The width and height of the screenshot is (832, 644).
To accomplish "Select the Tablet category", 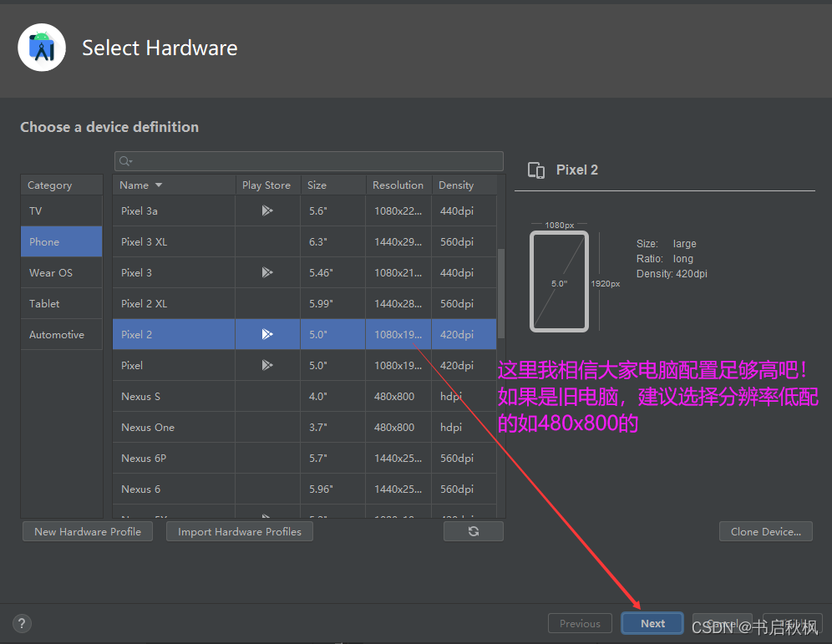I will 62,303.
